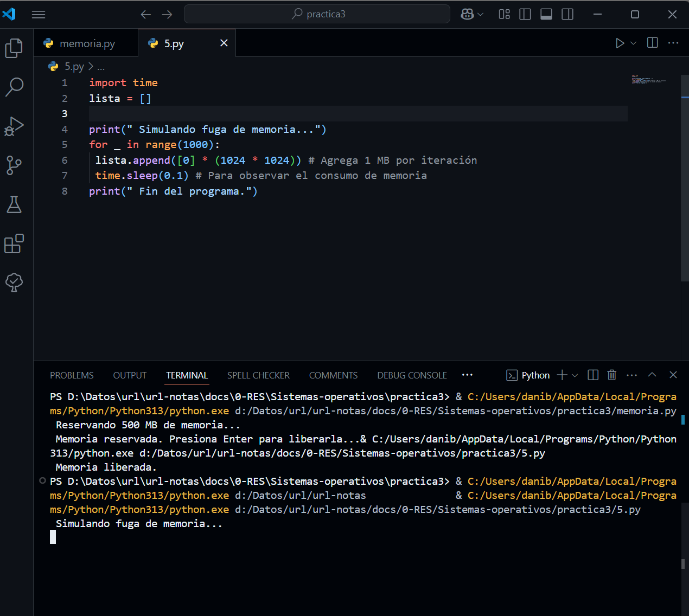Click the Run Python File play button

[620, 43]
